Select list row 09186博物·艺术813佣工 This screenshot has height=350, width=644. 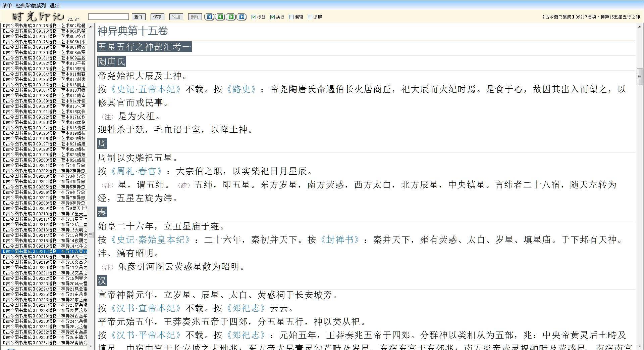(44, 85)
